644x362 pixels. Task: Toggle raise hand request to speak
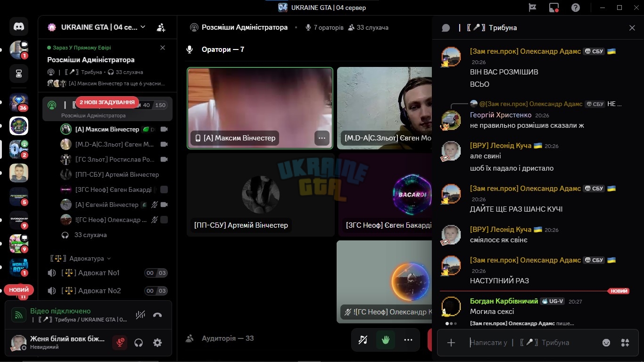click(386, 340)
